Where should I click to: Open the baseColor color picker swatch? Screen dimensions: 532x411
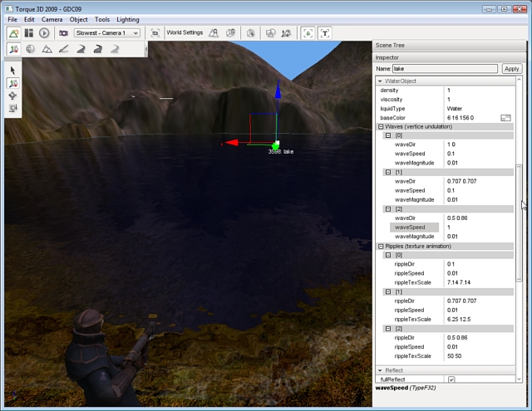(x=505, y=118)
